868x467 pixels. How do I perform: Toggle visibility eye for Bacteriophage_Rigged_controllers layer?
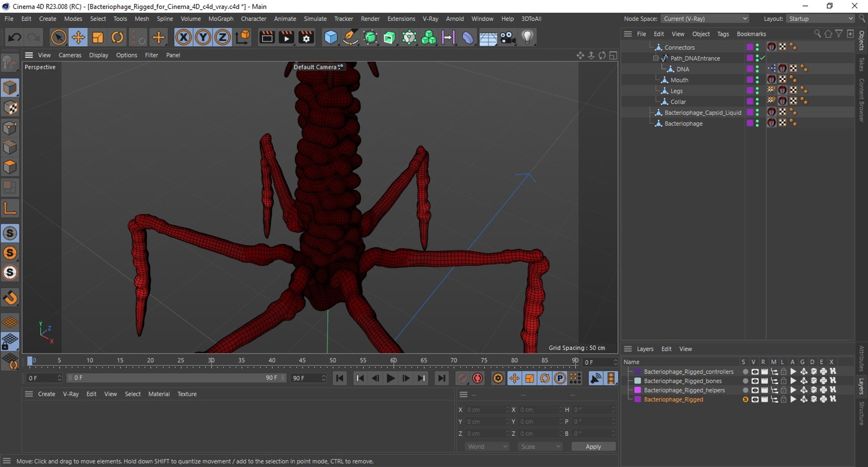pyautogui.click(x=755, y=372)
